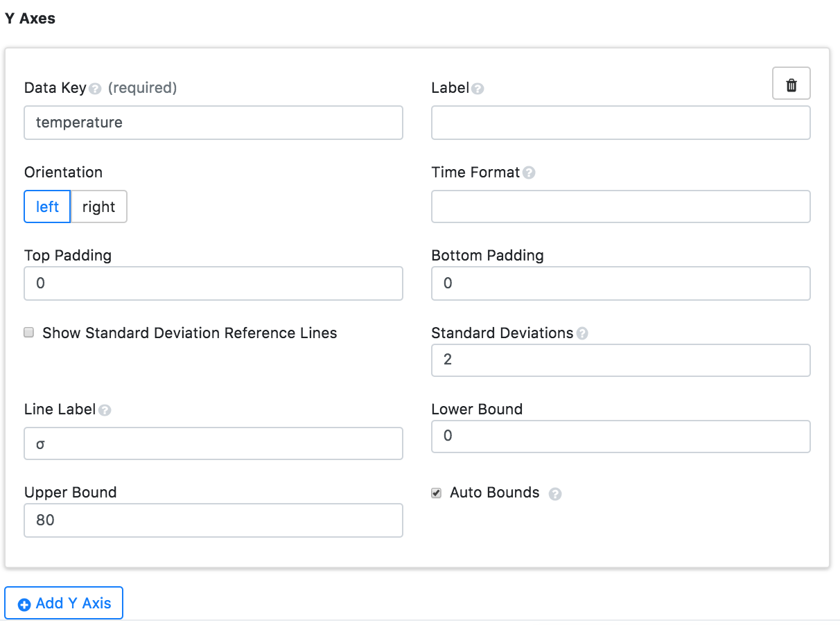Click the Auto Bounds help icon
The height and width of the screenshot is (625, 840).
coord(555,494)
